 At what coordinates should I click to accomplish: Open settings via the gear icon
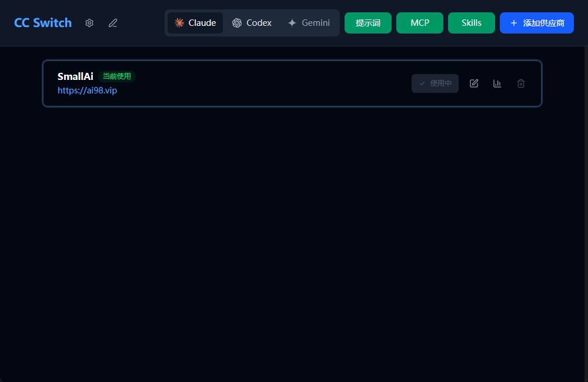click(x=89, y=23)
